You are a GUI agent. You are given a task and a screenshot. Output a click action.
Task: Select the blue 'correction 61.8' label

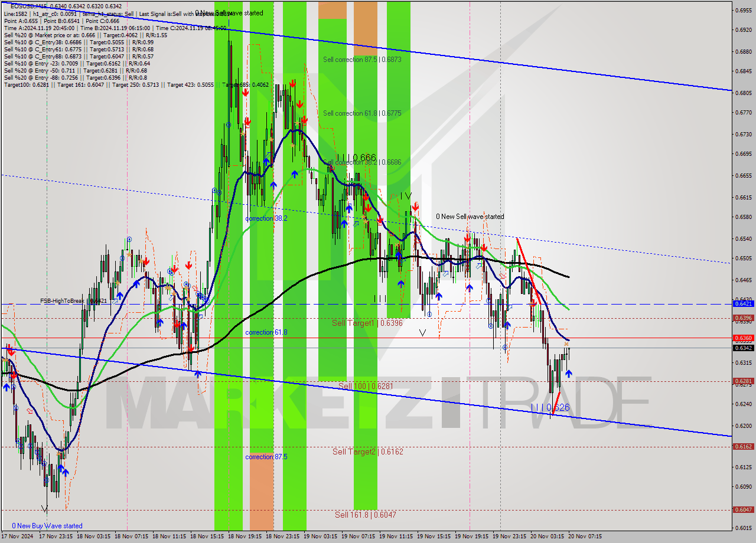pyautogui.click(x=266, y=332)
